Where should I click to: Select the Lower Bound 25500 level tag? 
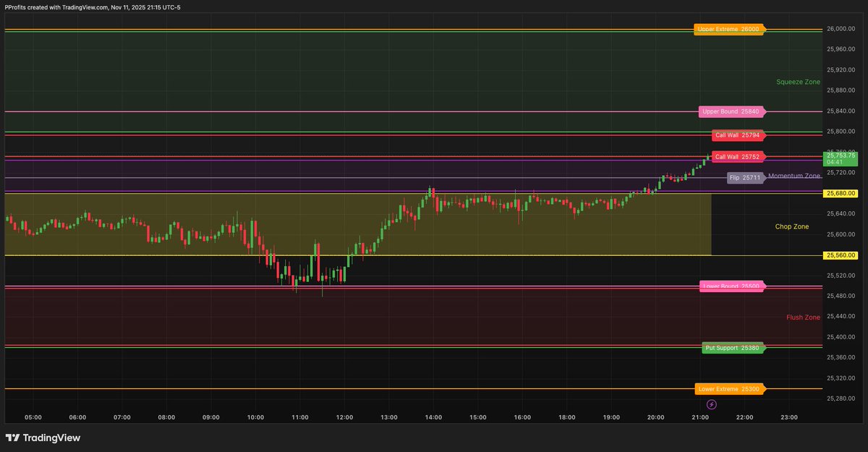731,286
